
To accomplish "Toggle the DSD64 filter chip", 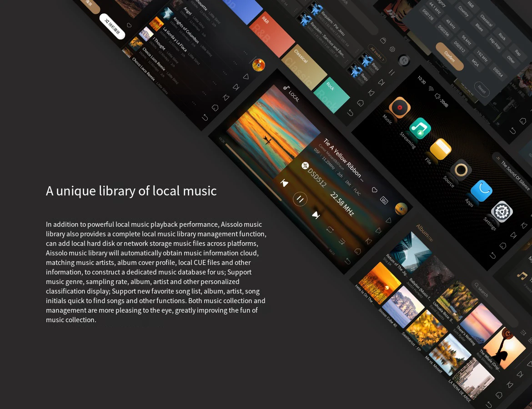I will (x=498, y=72).
